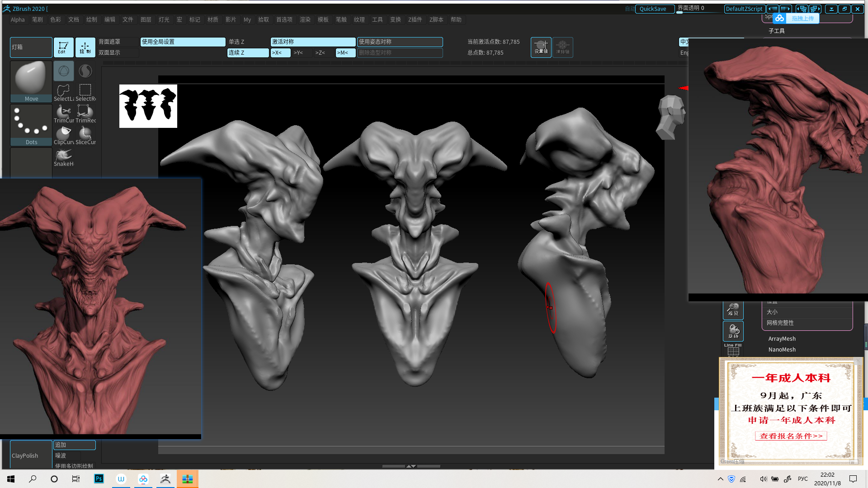The image size is (868, 488).
Task: Open the Lightbox (灯箱) browser
Action: (x=31, y=47)
